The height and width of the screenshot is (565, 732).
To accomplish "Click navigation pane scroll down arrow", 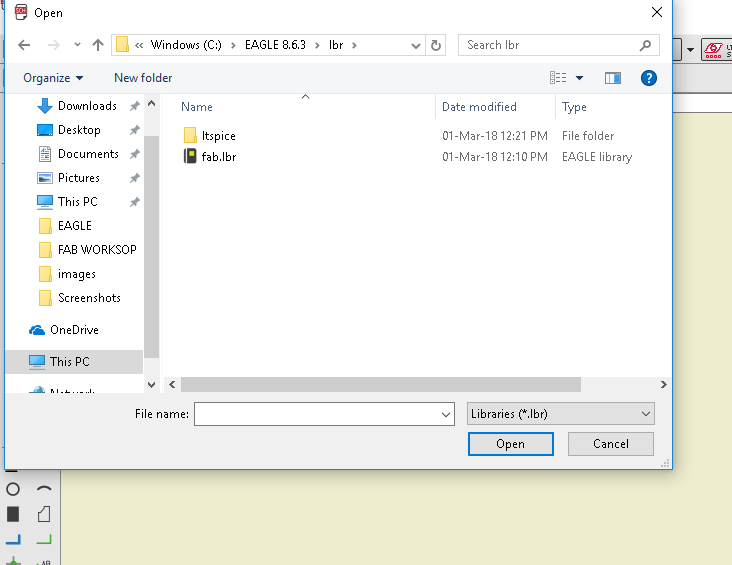I will pos(151,384).
